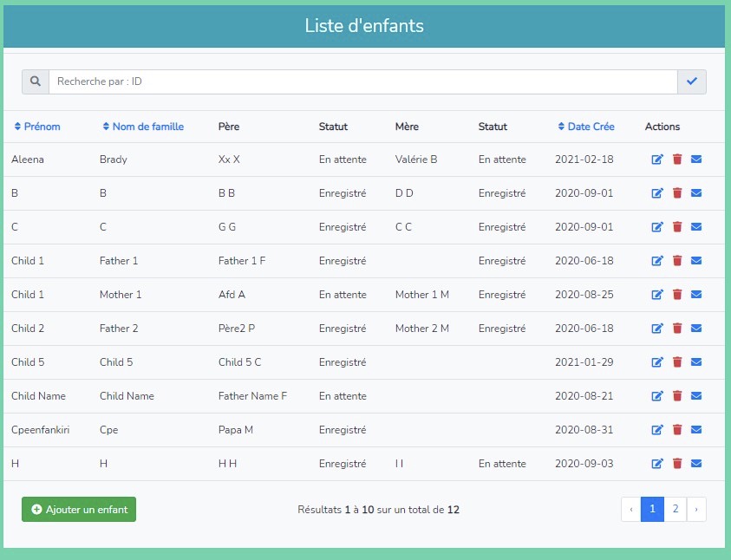
Task: Sort the list by Prénom column
Action: (x=37, y=127)
